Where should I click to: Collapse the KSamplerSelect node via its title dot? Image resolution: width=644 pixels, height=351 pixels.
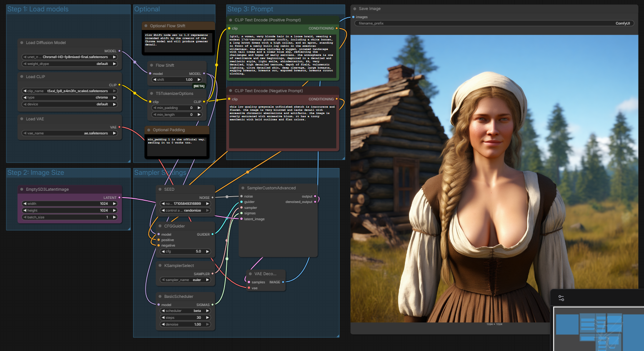160,265
